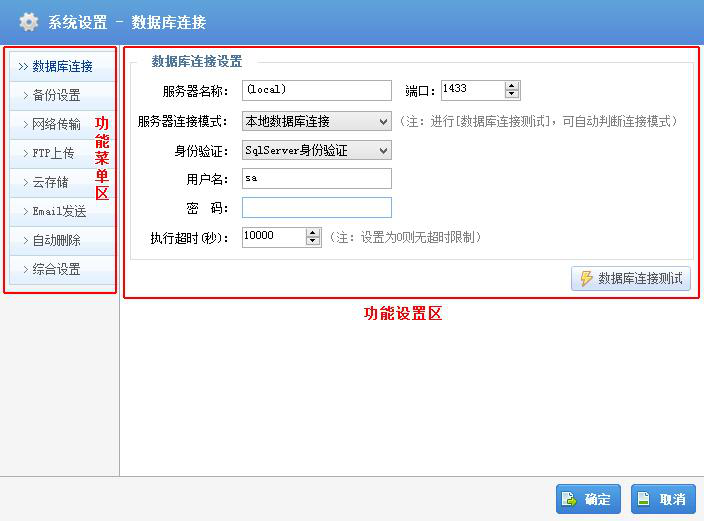Click the 服务器名称 input field
704x521 pixels.
click(x=317, y=90)
